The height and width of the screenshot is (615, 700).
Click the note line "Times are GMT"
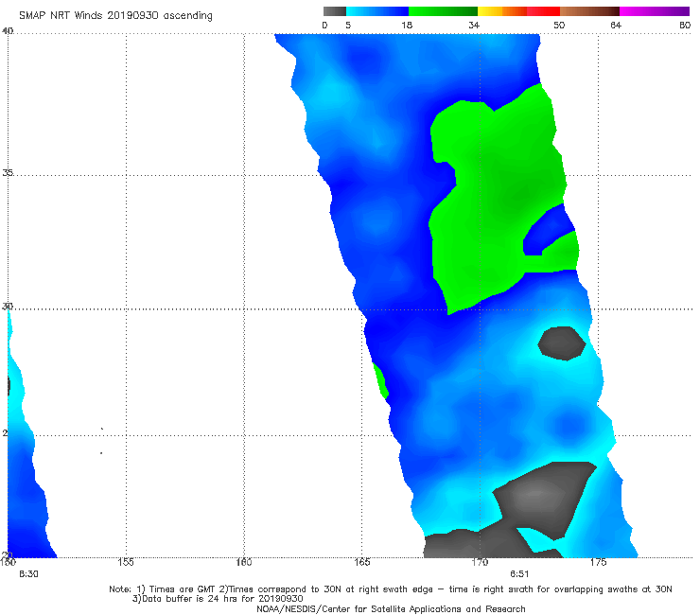pos(183,589)
